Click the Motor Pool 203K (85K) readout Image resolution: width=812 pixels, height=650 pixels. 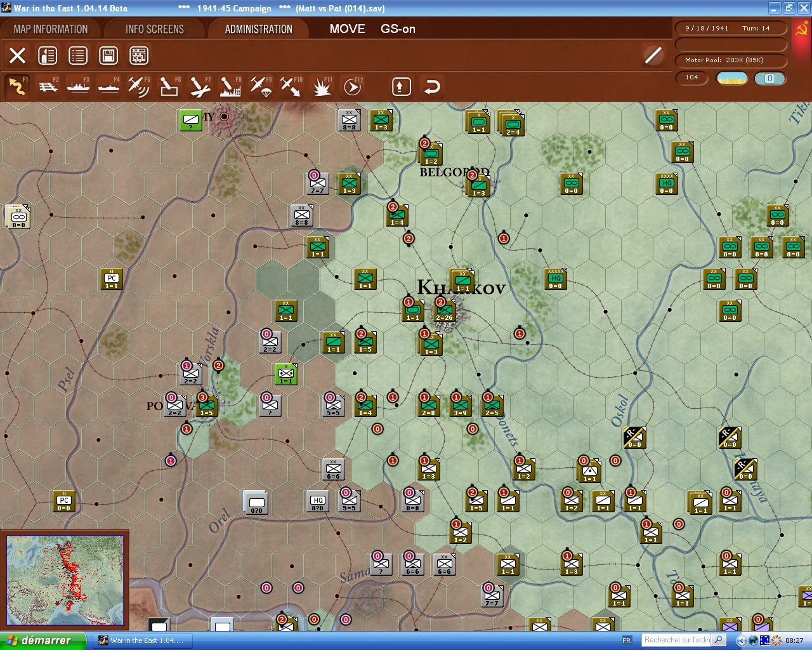coord(730,60)
